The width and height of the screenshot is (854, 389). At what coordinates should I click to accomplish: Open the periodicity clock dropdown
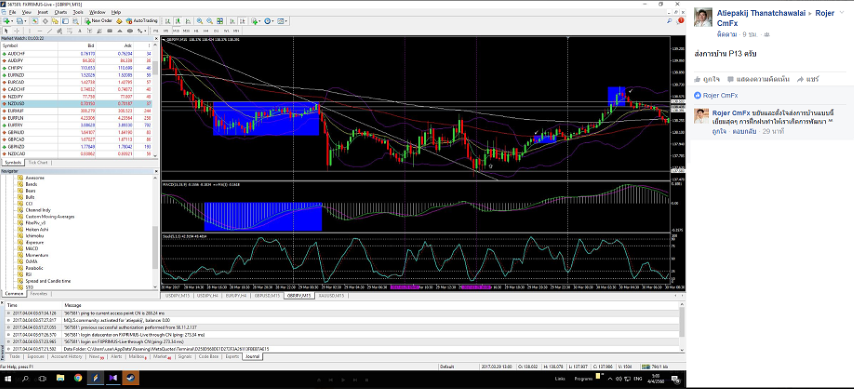click(x=270, y=21)
